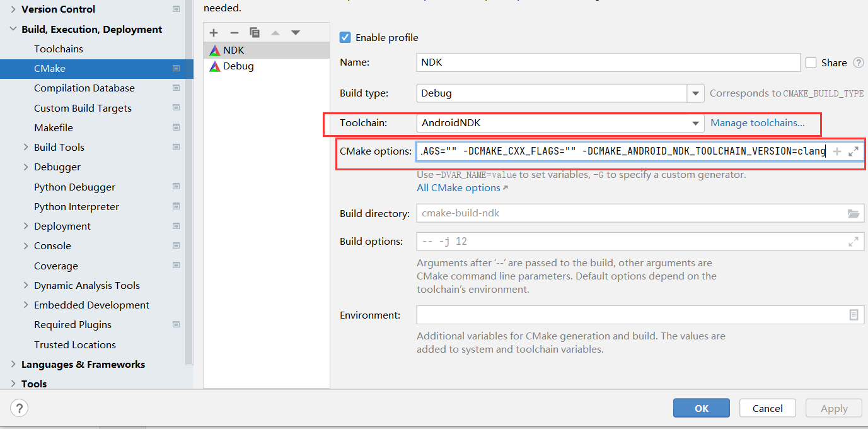
Task: Expand the CMake options field editor
Action: point(855,151)
